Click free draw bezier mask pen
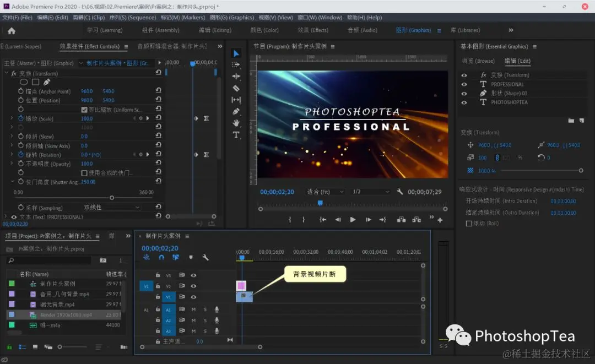This screenshot has height=364, width=595. 47,82
